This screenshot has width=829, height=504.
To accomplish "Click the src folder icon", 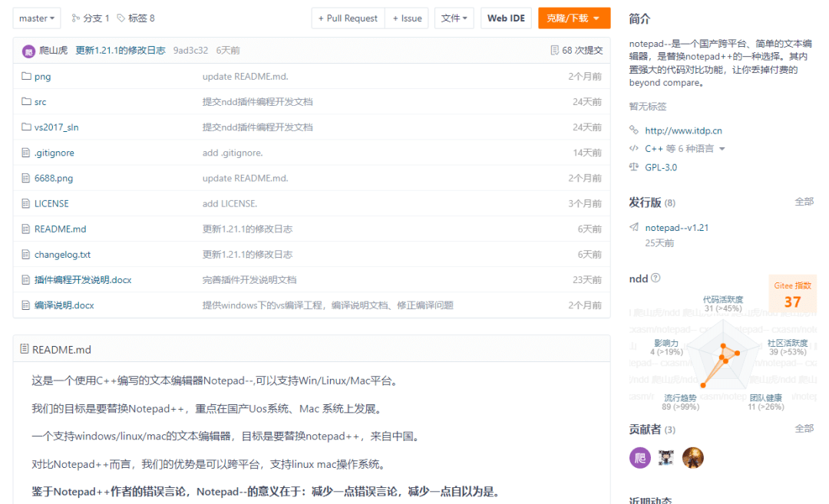I will coord(26,102).
